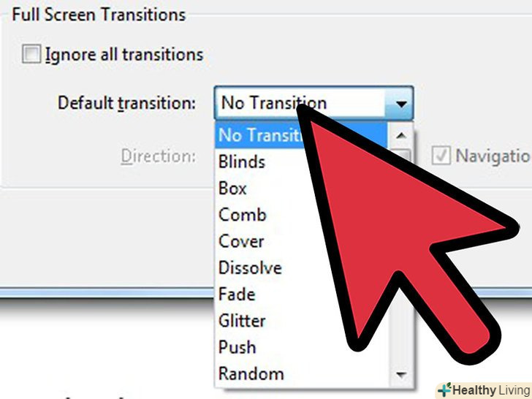The image size is (532, 399).
Task: Click the list scrollbar up arrow
Action: (401, 135)
